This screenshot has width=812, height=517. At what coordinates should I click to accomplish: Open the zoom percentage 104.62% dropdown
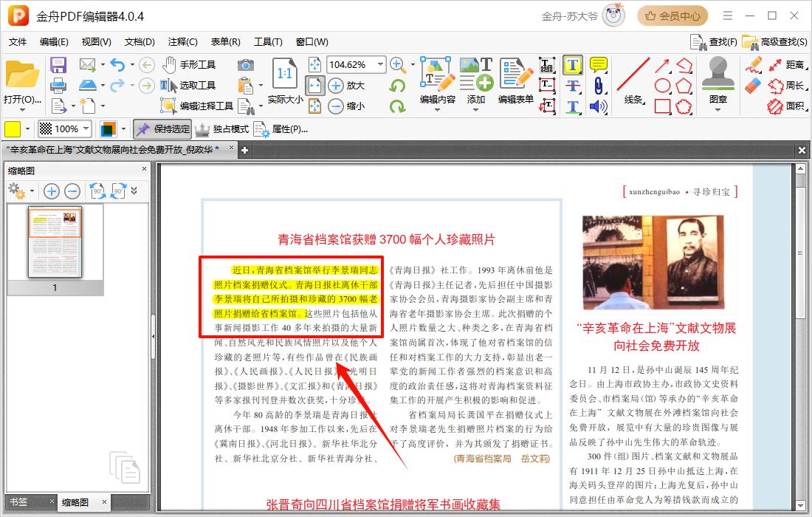coord(381,65)
